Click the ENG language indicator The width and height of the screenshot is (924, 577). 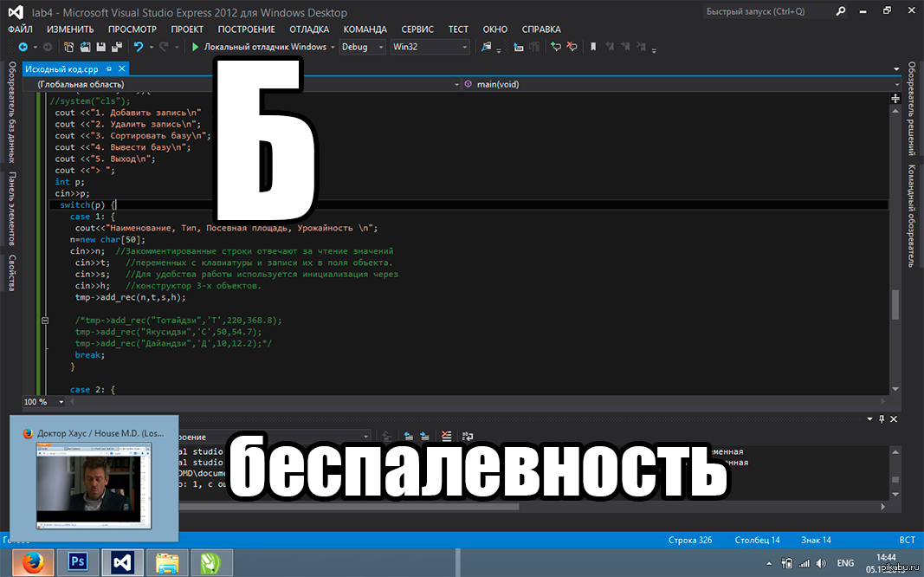(x=845, y=563)
